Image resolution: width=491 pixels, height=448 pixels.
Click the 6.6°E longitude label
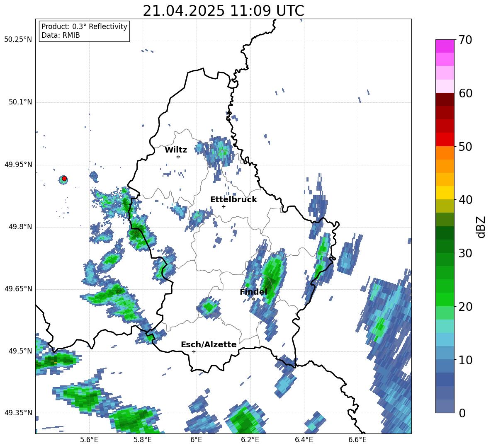(357, 440)
